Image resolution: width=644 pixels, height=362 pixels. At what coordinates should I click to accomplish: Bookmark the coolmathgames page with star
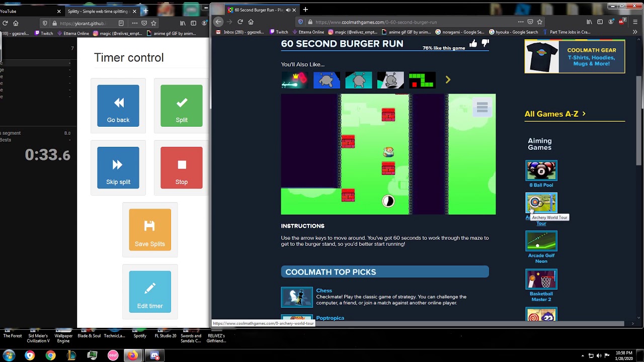(x=539, y=22)
